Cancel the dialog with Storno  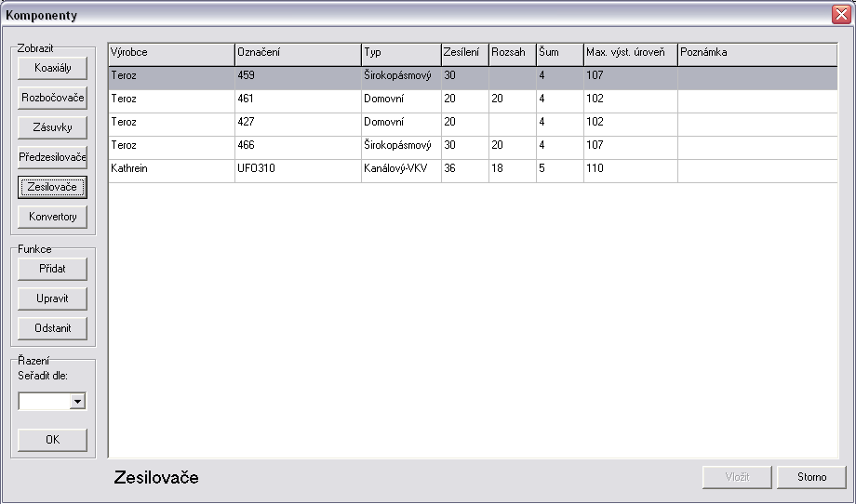point(811,477)
